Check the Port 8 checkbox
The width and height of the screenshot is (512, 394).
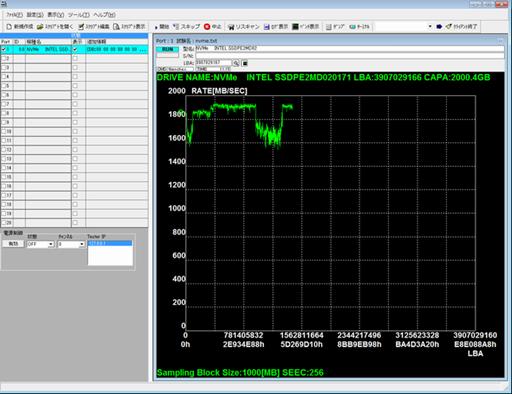point(4,113)
